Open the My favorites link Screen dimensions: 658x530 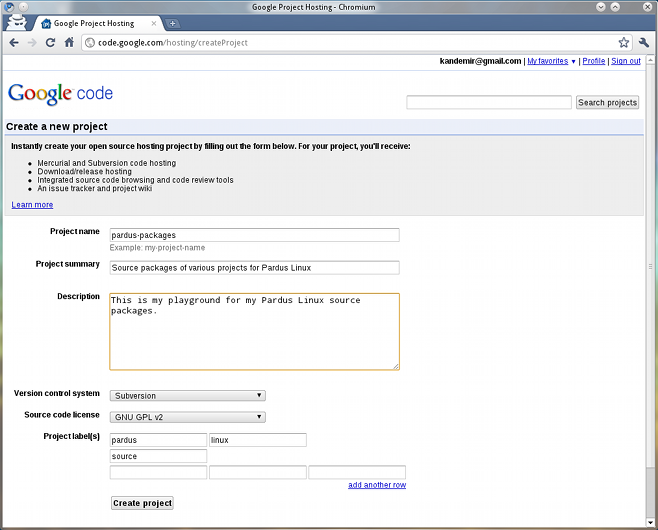[548, 61]
